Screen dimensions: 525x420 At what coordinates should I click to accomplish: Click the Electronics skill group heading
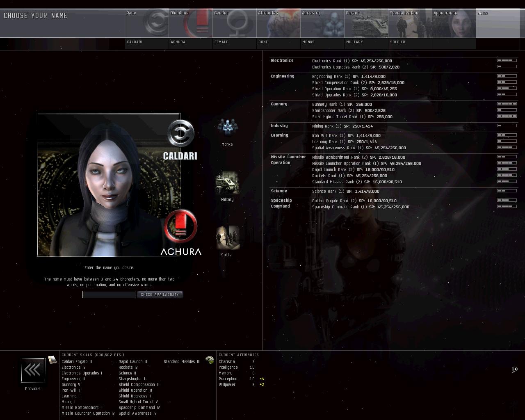pos(282,61)
